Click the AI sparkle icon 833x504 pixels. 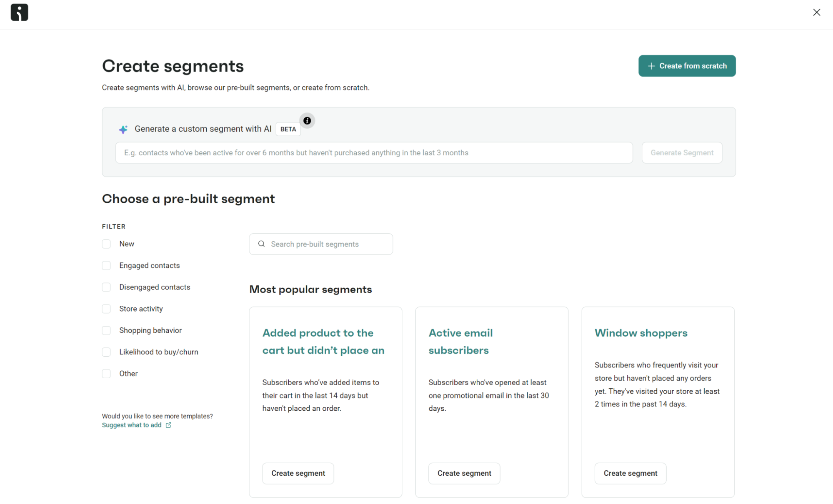tap(123, 130)
